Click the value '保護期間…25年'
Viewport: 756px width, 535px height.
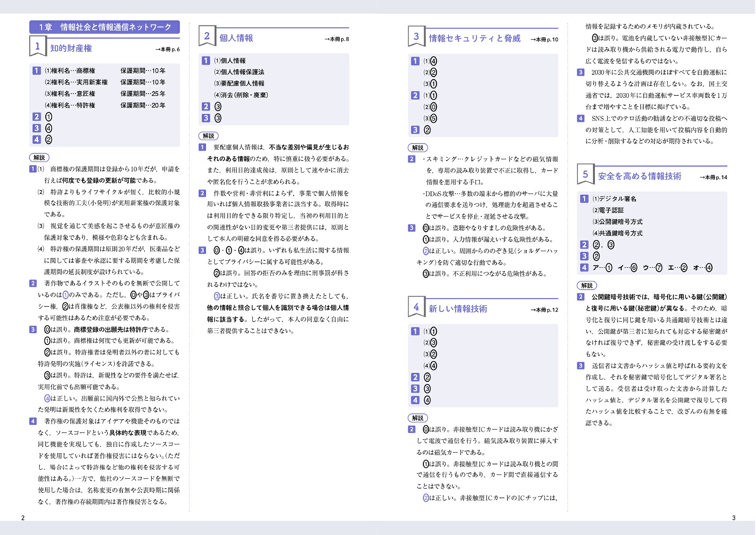point(143,94)
